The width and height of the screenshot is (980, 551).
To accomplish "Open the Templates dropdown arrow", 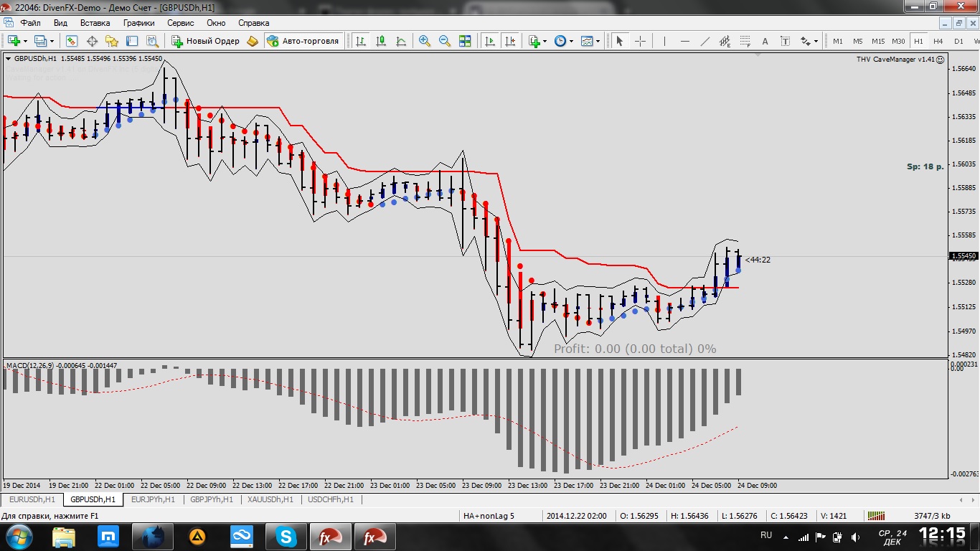I will tap(598, 42).
